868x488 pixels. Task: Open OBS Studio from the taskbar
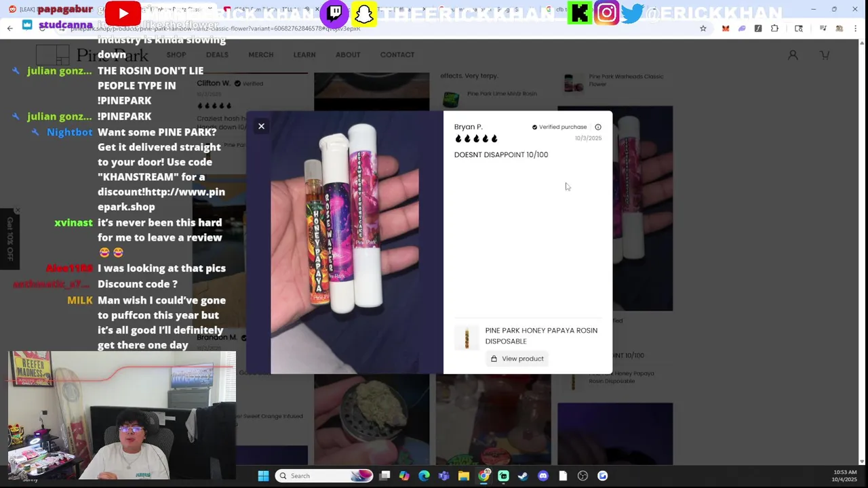(x=583, y=476)
